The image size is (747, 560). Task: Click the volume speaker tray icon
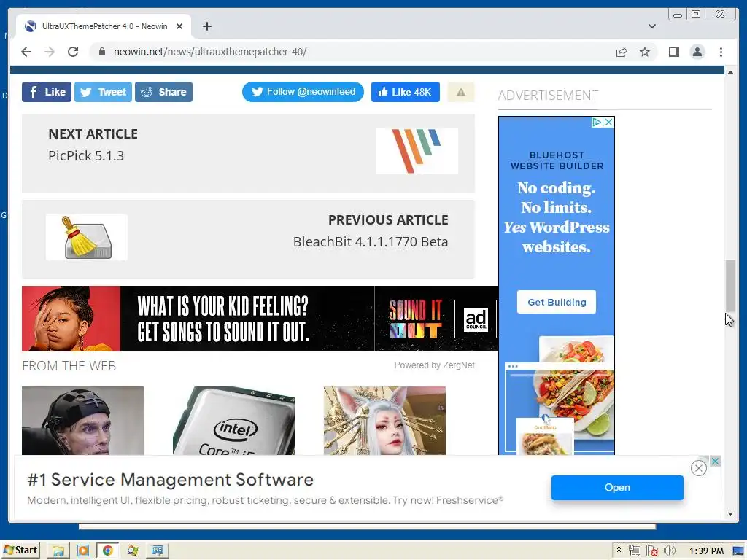670,551
